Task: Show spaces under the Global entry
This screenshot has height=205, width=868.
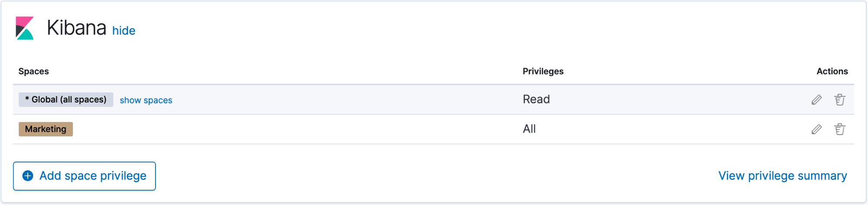Action: coord(146,100)
